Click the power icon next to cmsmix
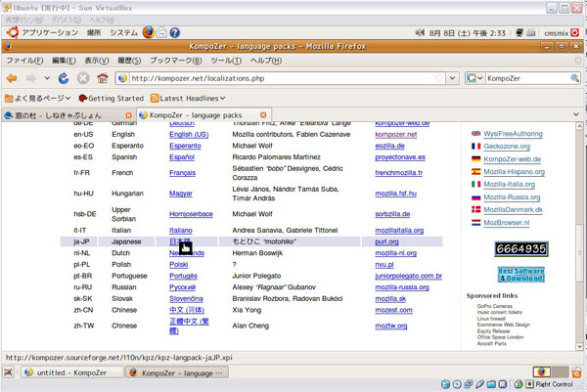Image resolution: width=587 pixels, height=392 pixels. (574, 33)
